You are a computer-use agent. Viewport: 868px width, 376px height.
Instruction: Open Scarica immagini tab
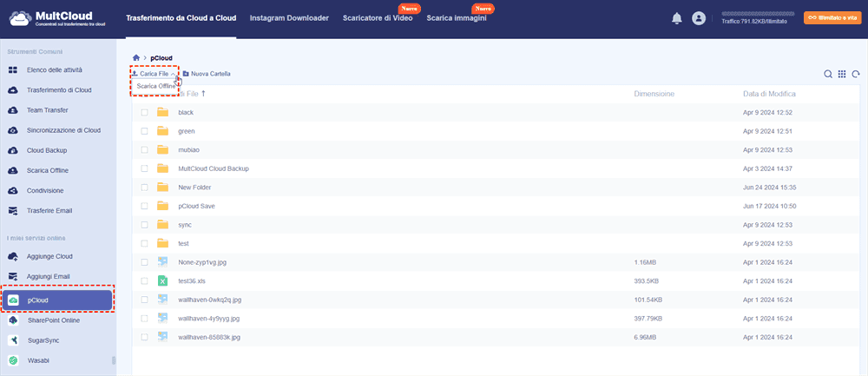click(x=457, y=18)
